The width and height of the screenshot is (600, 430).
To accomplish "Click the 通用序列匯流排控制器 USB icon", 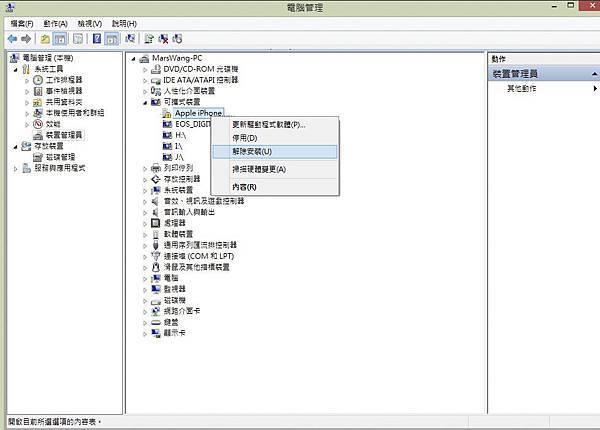I will click(155, 245).
